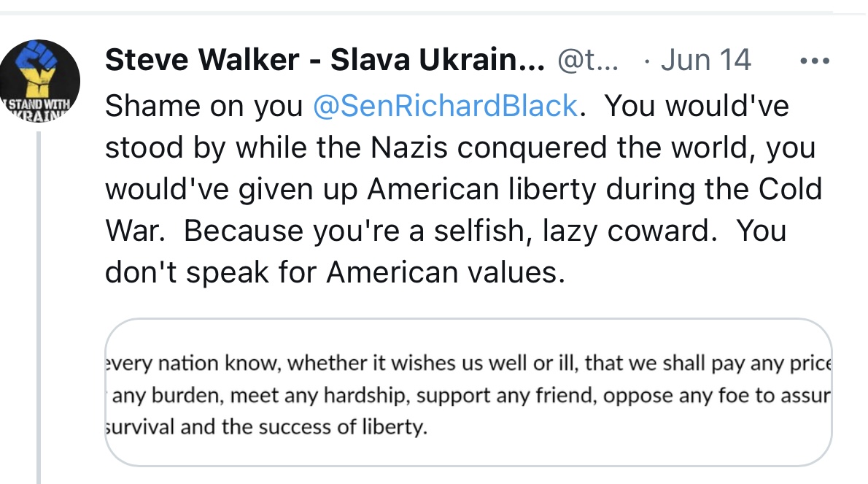Image resolution: width=868 pixels, height=484 pixels.
Task: Click the truncated @t... username handle
Action: [588, 60]
